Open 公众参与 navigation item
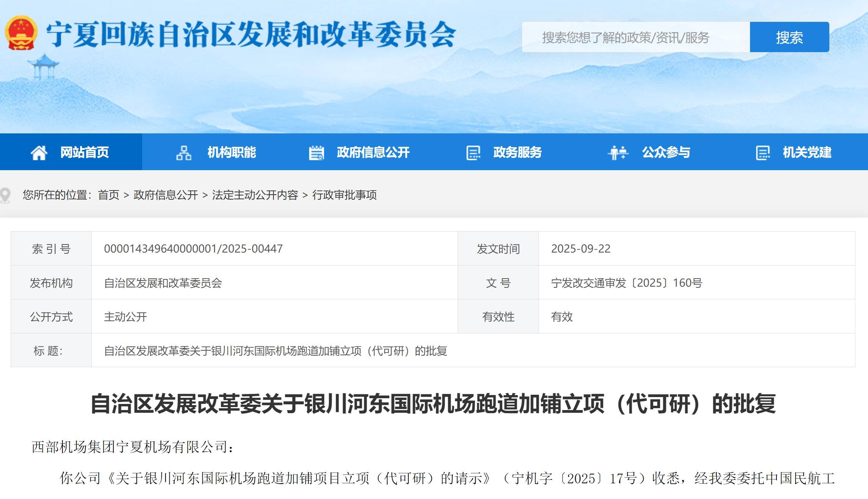Viewport: 868px width, 499px height. [x=666, y=153]
